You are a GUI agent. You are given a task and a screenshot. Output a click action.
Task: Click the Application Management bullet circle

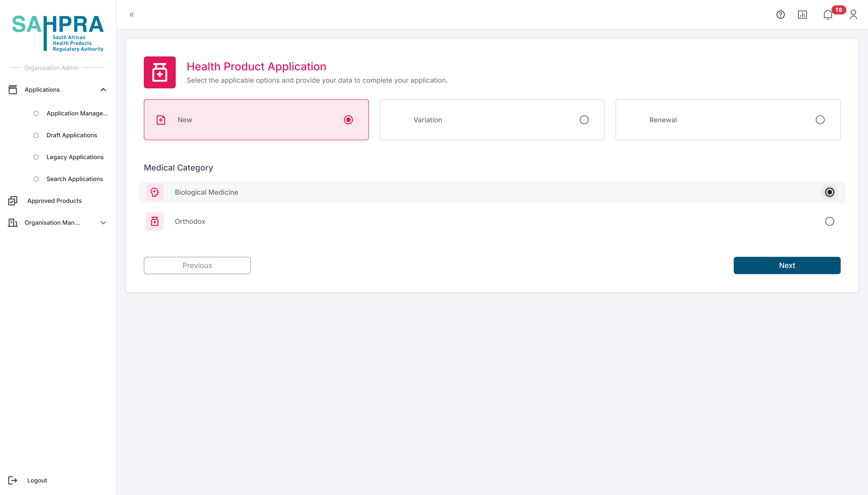click(x=36, y=114)
